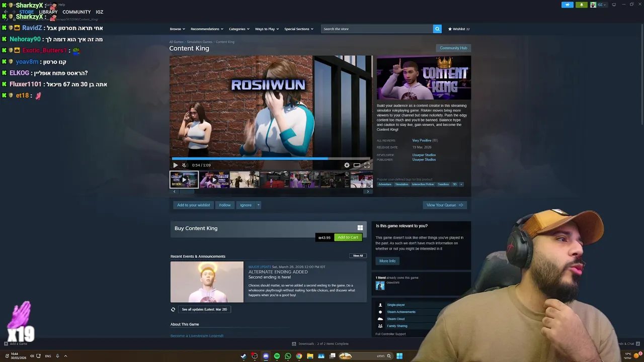Click the search the store field
Screen dimensions: 644x362
377,29
